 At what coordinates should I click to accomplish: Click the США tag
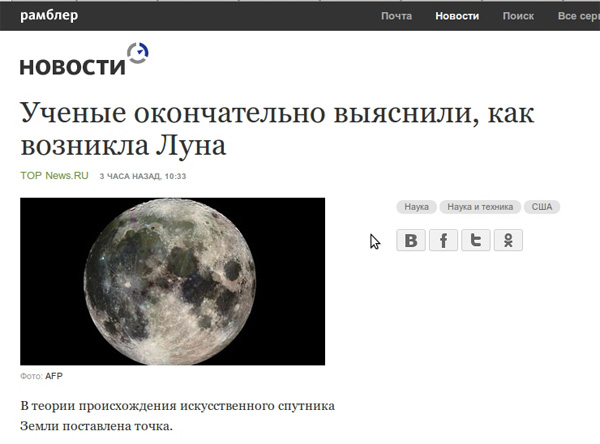[542, 207]
